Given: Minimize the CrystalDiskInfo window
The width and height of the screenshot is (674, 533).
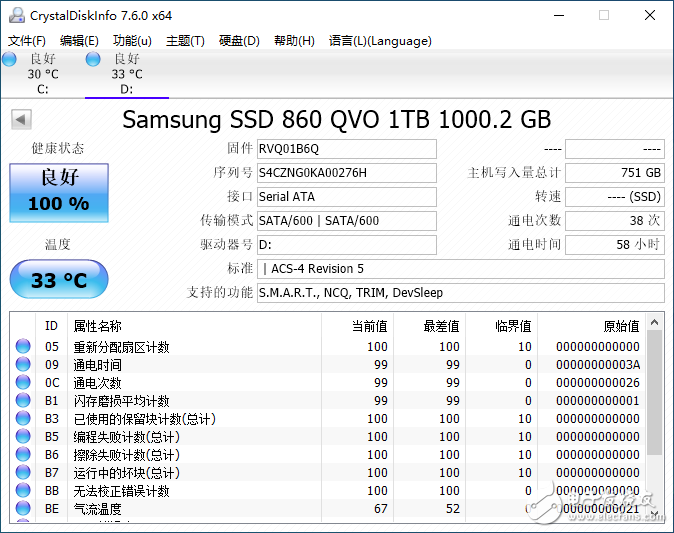Looking at the screenshot, I should click(x=559, y=15).
